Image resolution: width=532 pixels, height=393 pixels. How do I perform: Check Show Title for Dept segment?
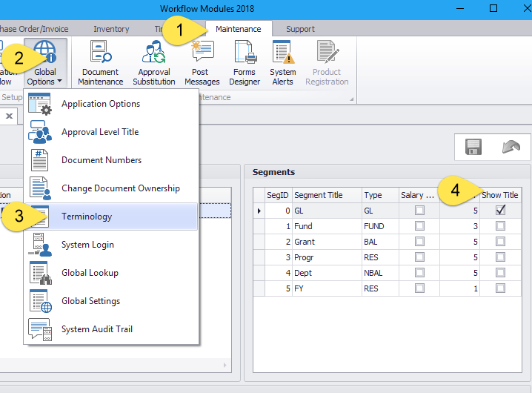pos(500,273)
